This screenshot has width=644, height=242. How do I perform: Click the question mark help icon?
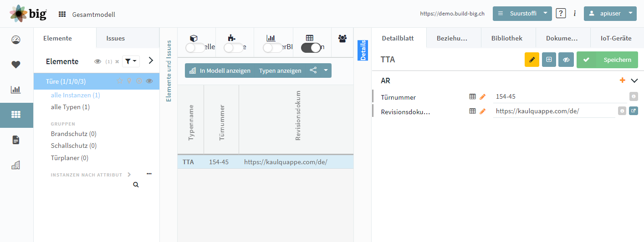point(561,14)
